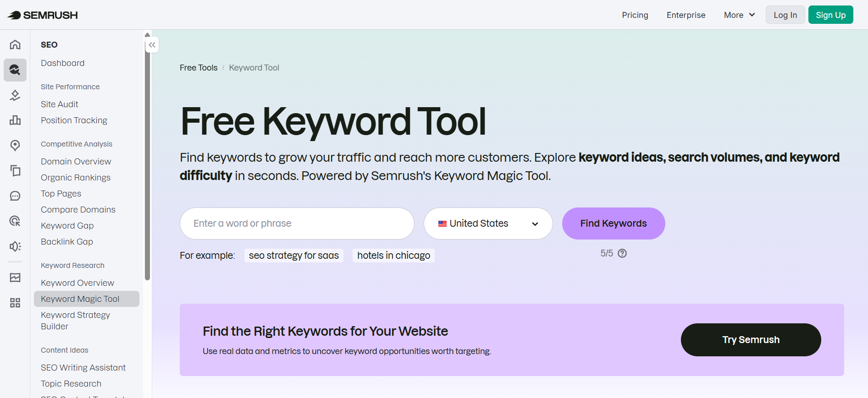Open the bar chart icon in sidebar
This screenshot has height=398, width=868.
tap(15, 120)
